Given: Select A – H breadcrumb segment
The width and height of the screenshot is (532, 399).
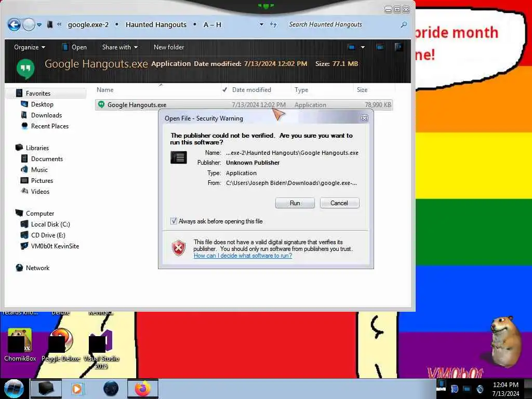Looking at the screenshot, I should point(212,25).
